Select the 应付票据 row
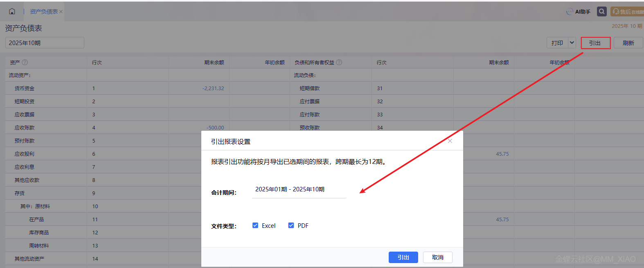Image resolution: width=644 pixels, height=268 pixels. (310, 102)
